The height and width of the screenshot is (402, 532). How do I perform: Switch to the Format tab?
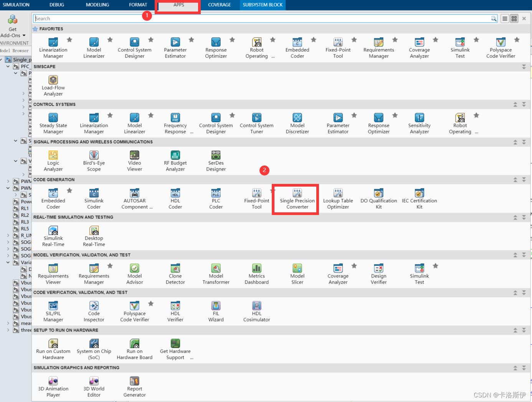[x=138, y=5]
